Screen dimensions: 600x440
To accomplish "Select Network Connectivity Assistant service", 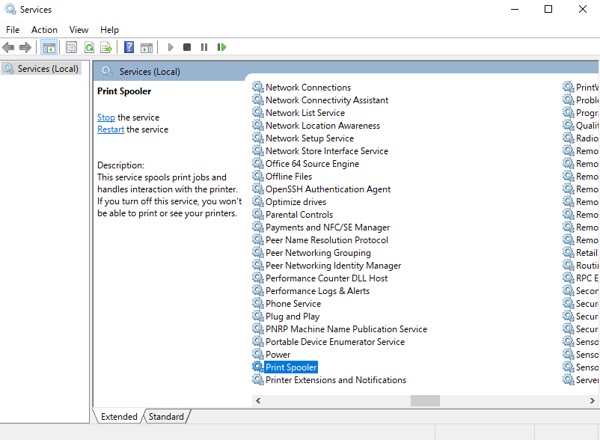I will tap(327, 100).
